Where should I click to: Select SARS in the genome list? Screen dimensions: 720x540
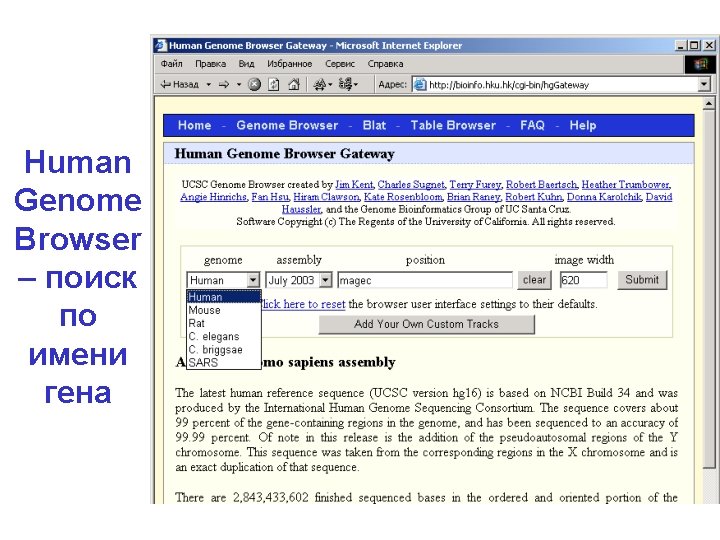pos(224,362)
